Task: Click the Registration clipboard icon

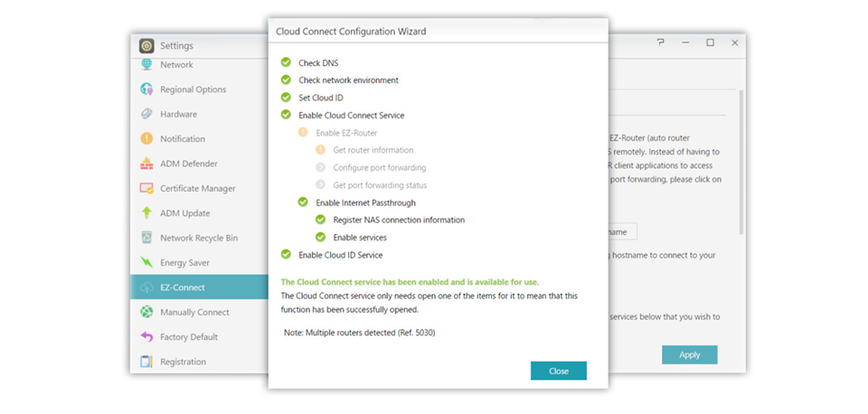Action: 146,362
